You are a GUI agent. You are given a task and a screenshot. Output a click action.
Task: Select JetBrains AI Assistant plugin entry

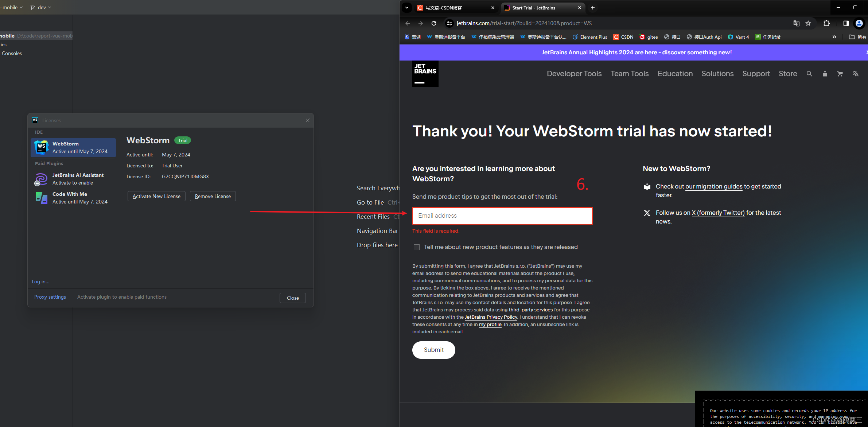coord(73,179)
